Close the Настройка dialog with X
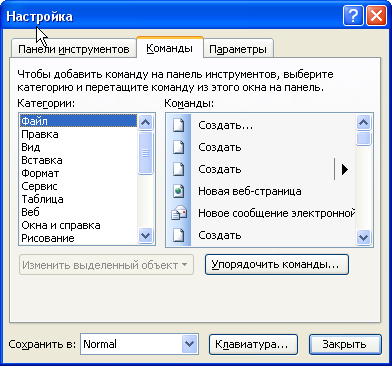The width and height of the screenshot is (392, 366). 376,16
